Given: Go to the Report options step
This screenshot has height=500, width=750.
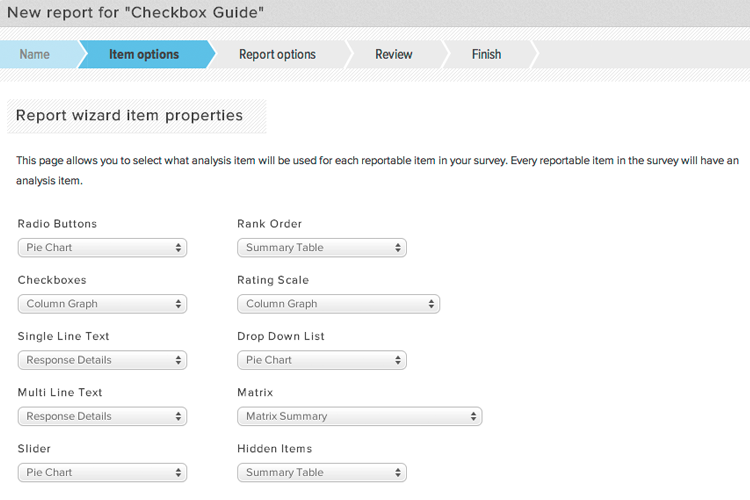Looking at the screenshot, I should click(277, 55).
